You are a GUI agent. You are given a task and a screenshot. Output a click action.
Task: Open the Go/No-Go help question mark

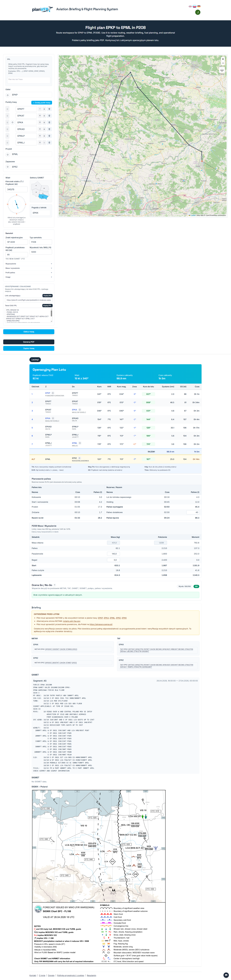(x=55, y=585)
